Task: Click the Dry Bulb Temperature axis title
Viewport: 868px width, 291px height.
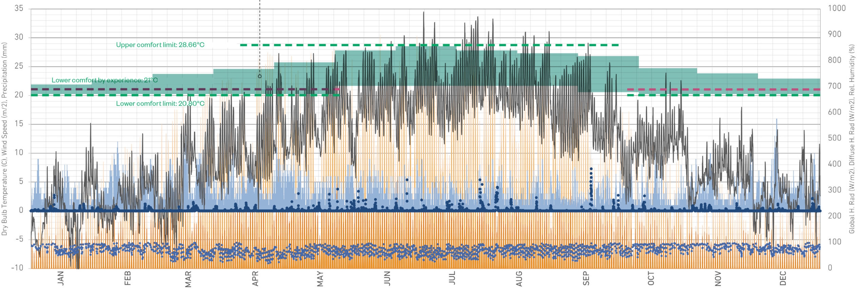Action: (x=4, y=139)
